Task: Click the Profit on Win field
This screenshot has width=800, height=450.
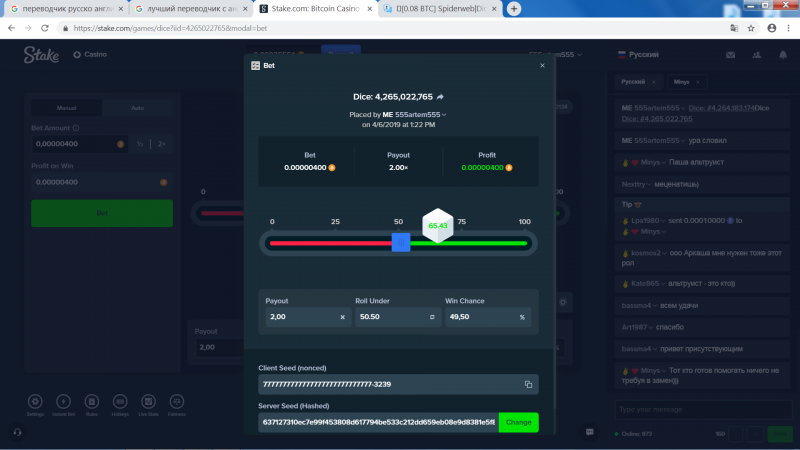Action: point(102,182)
